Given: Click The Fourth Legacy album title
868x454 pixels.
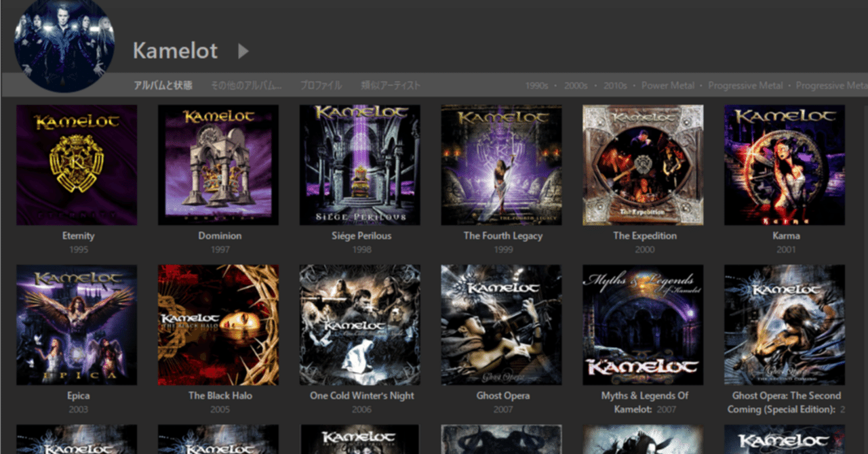Looking at the screenshot, I should coord(503,236).
